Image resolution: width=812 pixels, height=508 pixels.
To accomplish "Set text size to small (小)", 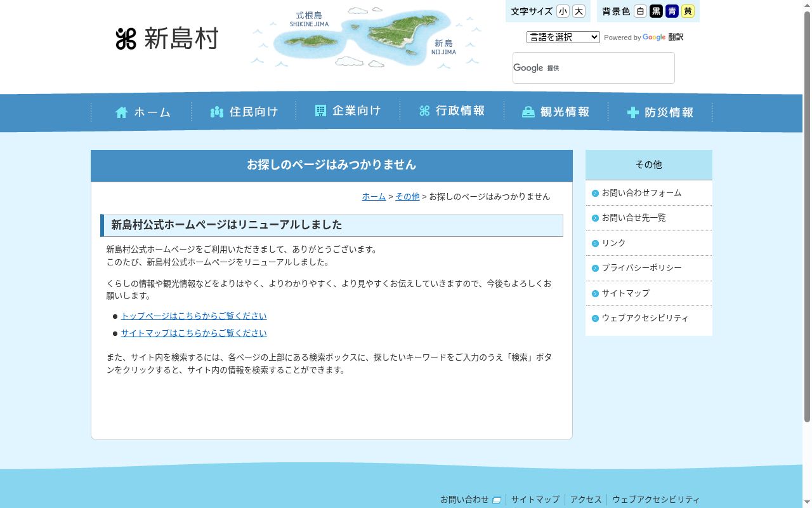I will (563, 11).
